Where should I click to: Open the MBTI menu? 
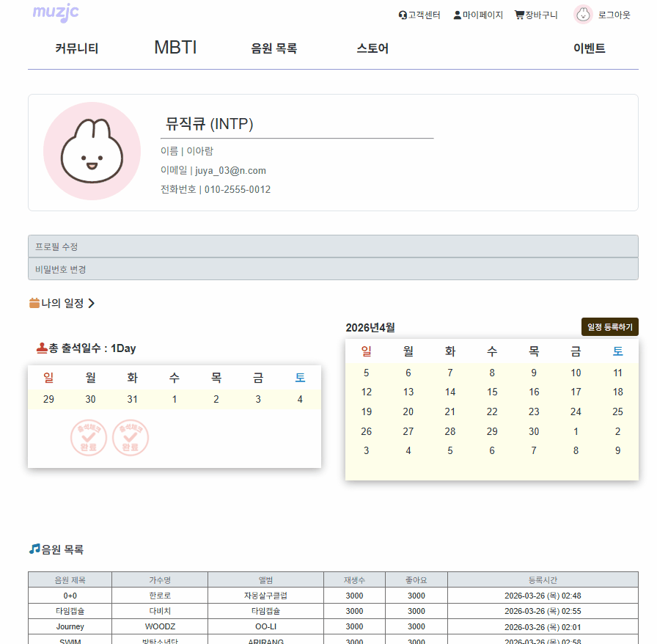175,48
